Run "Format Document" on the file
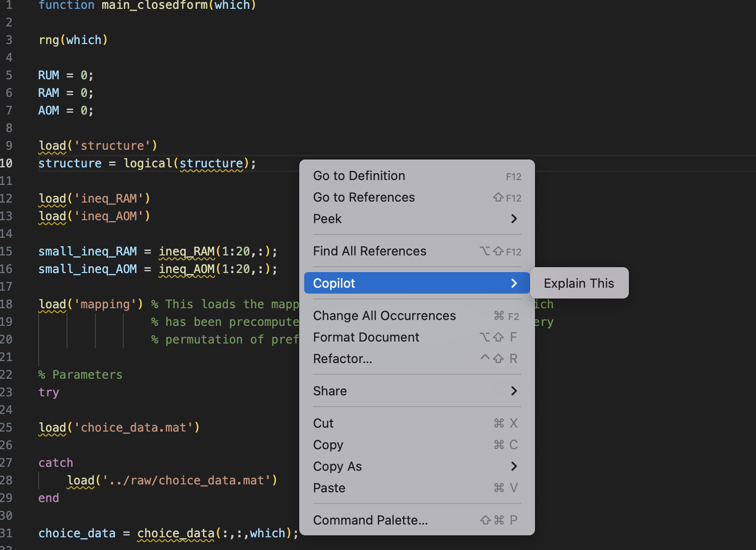The width and height of the screenshot is (756, 550). pos(366,337)
